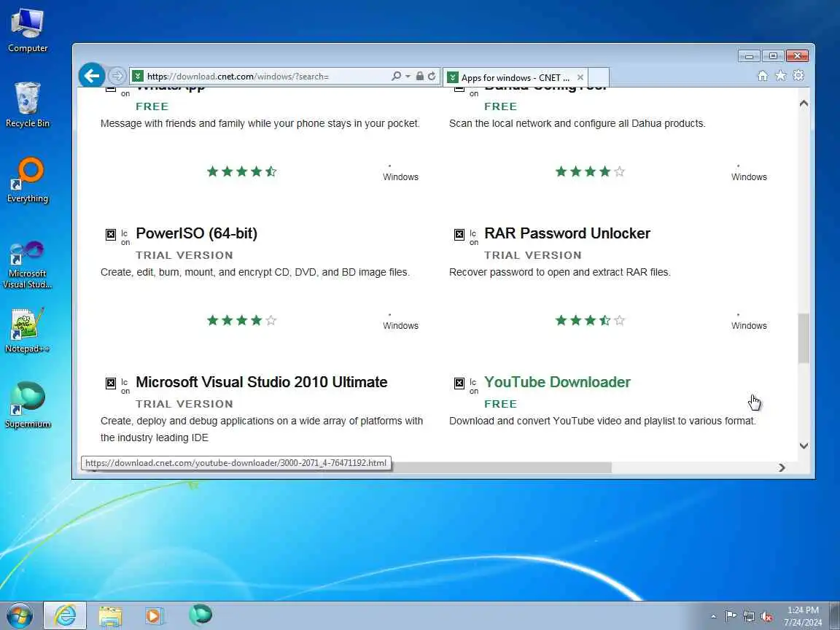Click page vertical scrollbar up arrow

coord(804,104)
